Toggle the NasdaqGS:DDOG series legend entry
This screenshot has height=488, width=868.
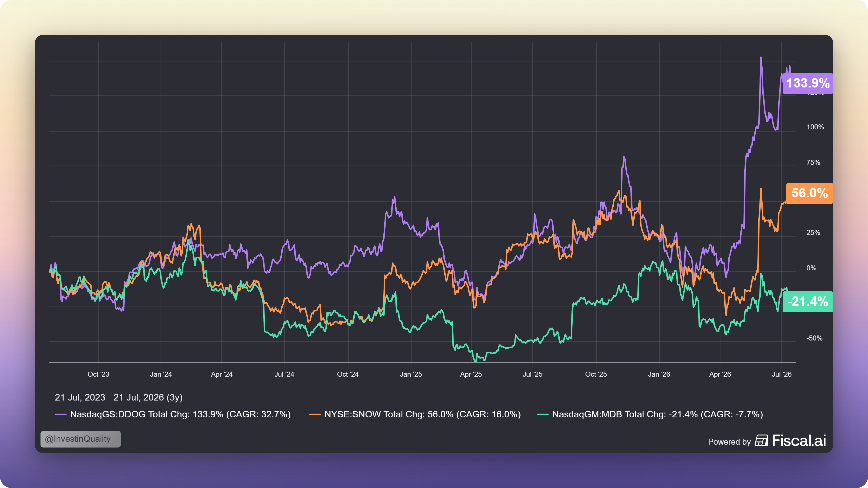click(x=173, y=414)
